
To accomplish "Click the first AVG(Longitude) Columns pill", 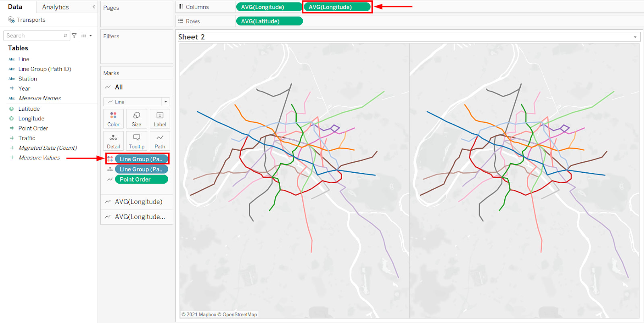I will (x=269, y=7).
